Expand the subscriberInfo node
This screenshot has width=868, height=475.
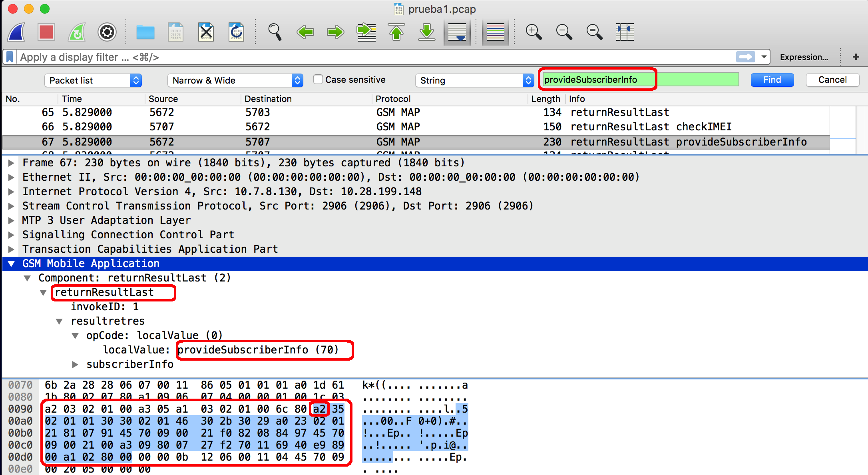tap(75, 364)
